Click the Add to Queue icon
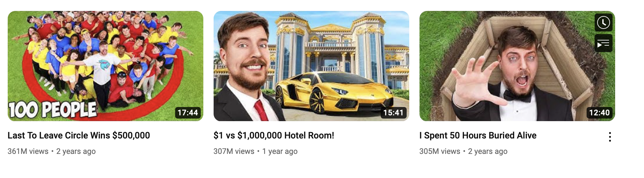 tap(603, 43)
